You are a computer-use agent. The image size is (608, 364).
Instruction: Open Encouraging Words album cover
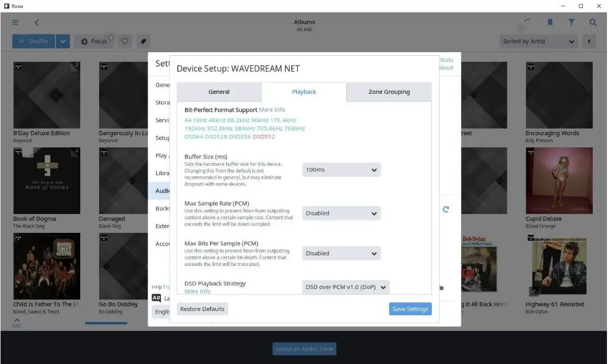[559, 95]
